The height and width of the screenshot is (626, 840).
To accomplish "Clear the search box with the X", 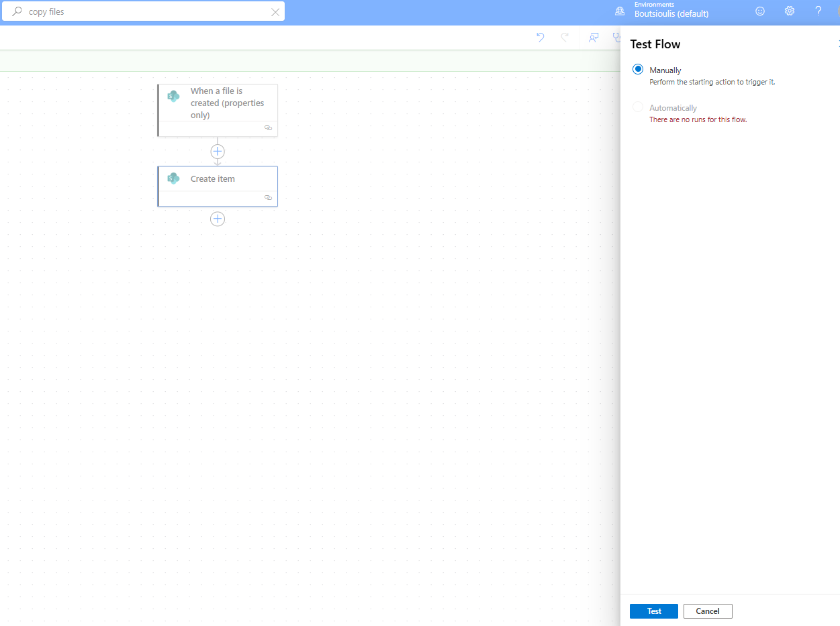I will (x=275, y=12).
